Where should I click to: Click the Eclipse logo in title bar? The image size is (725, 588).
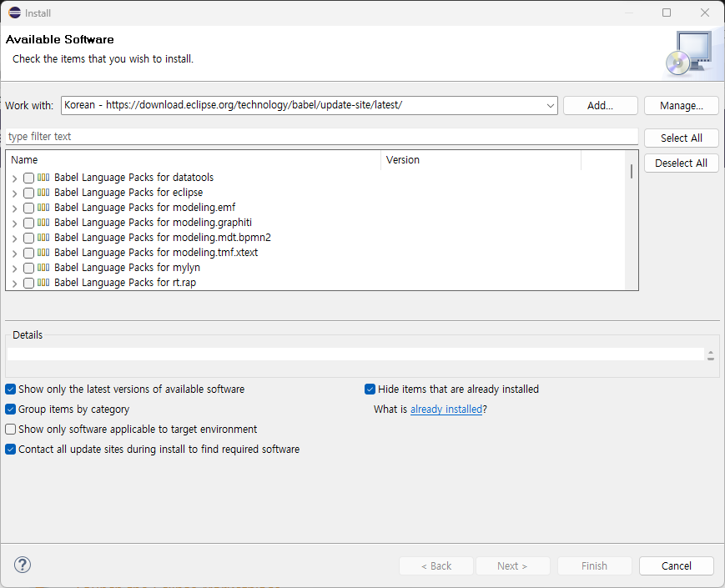tap(14, 13)
